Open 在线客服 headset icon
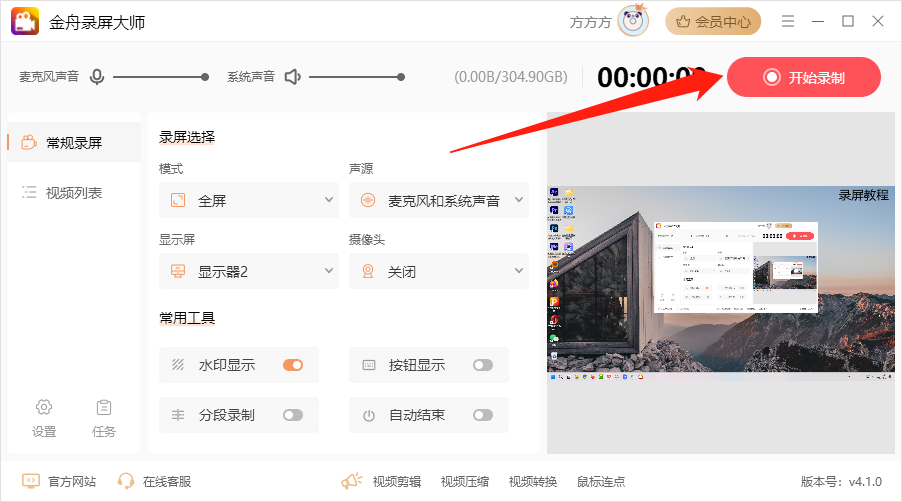902x502 pixels. pos(126,481)
